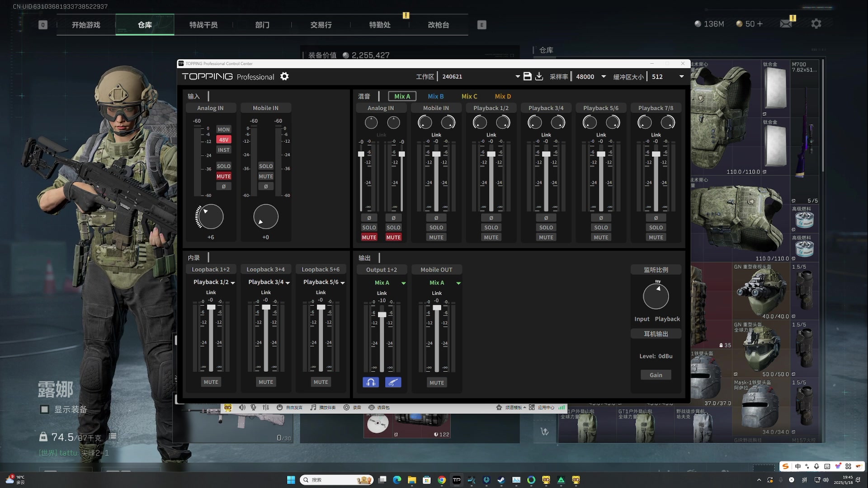This screenshot has width=868, height=488.
Task: Toggle MON on Analog IN input
Action: point(224,129)
